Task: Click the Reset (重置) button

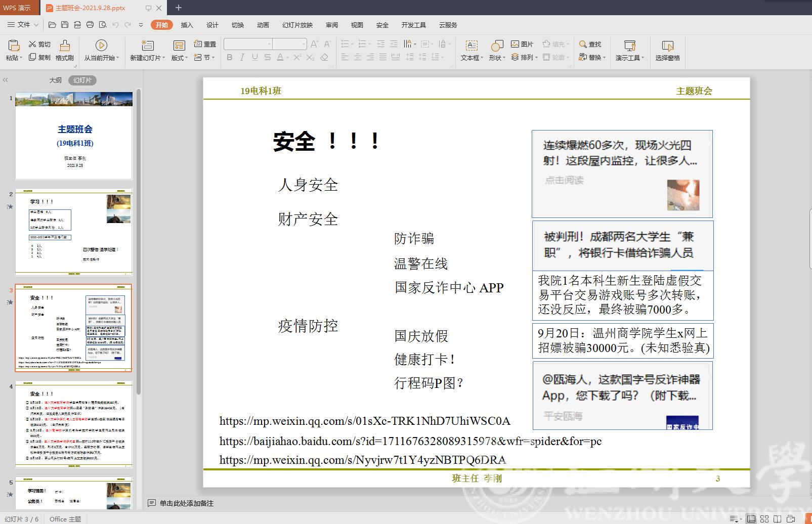Action: click(205, 45)
